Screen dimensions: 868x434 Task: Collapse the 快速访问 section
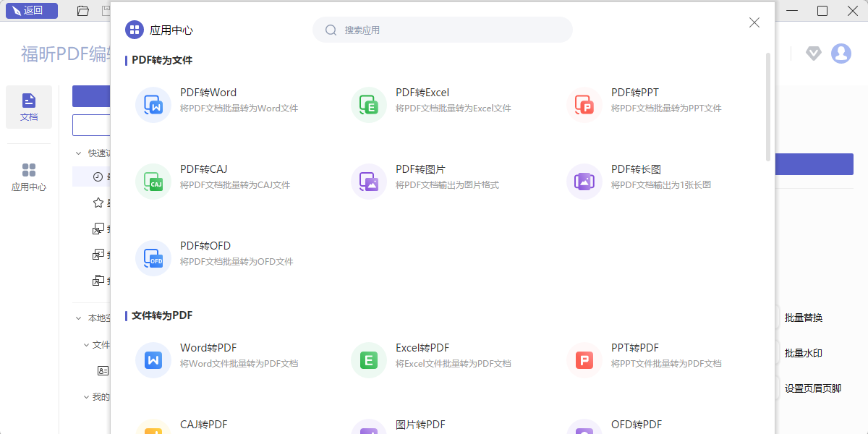[78, 153]
